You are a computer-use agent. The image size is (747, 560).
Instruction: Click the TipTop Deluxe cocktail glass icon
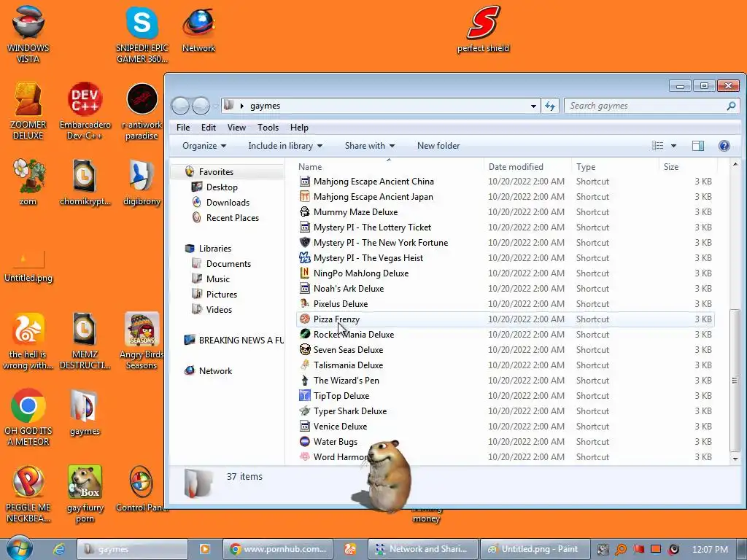(304, 396)
